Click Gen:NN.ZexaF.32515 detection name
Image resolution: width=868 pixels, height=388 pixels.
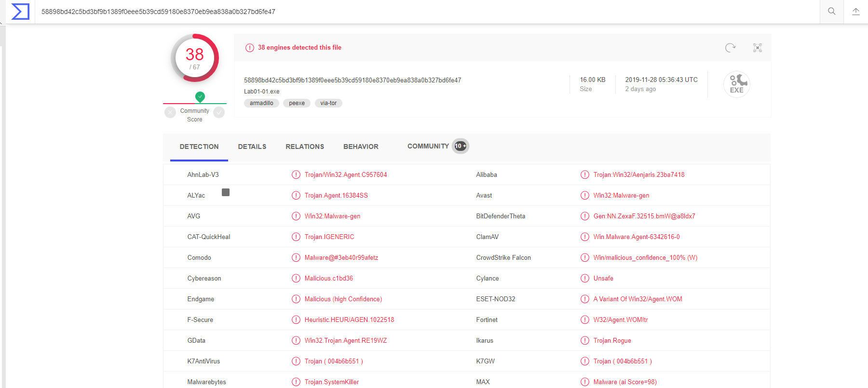[644, 216]
